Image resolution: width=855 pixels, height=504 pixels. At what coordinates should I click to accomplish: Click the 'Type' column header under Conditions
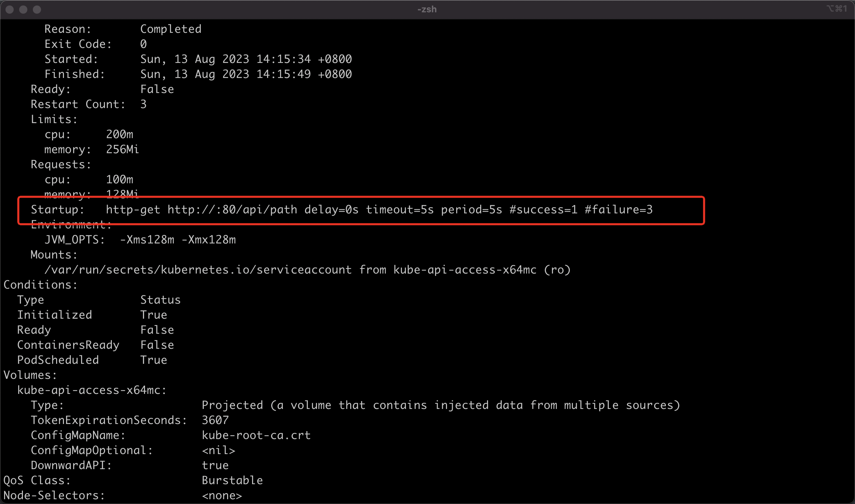(x=30, y=300)
